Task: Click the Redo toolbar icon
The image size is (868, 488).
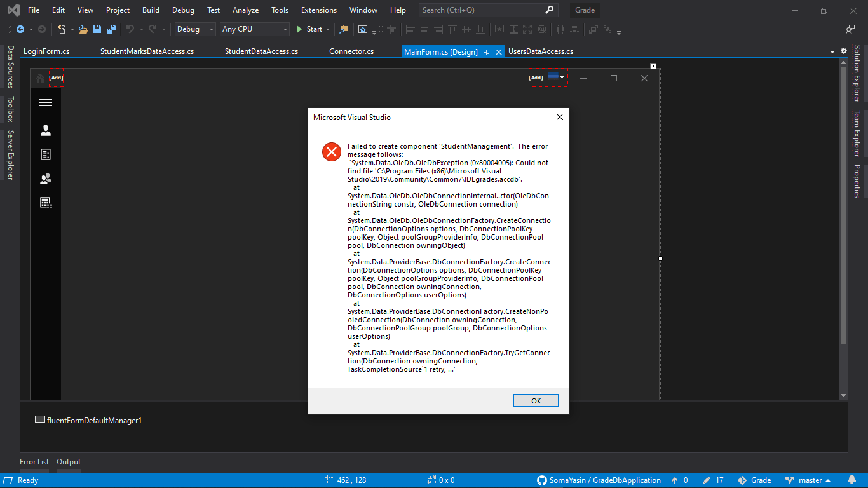Action: (153, 29)
